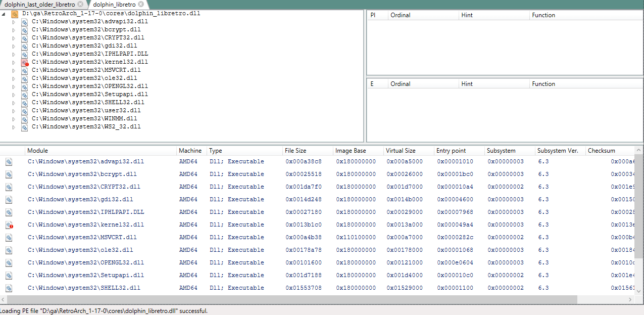Image resolution: width=644 pixels, height=315 pixels.
Task: Expand the user32.dll tree node
Action: click(x=14, y=111)
